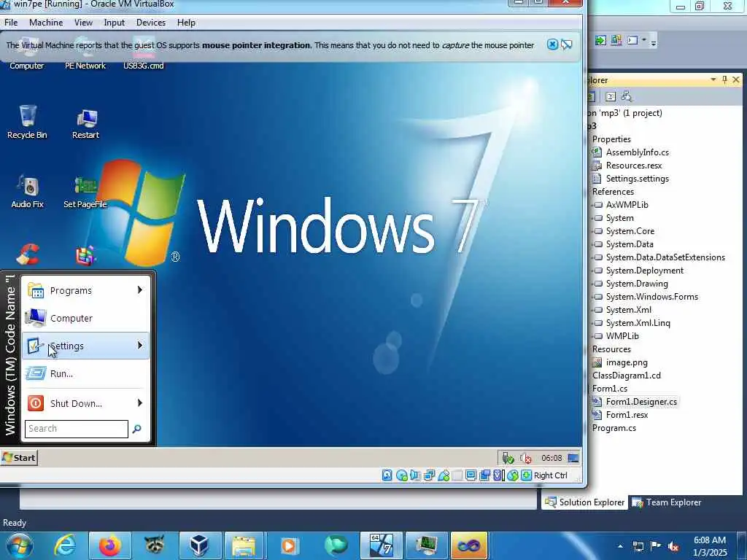The image size is (747, 560).
Task: Click the VirtualBox CPU virtualization V icon
Action: coord(498,475)
